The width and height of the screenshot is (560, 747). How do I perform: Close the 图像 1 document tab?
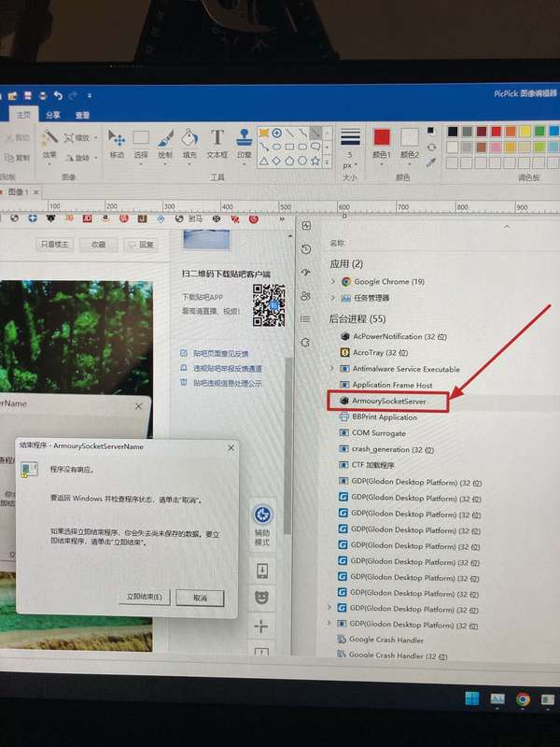tap(35, 192)
